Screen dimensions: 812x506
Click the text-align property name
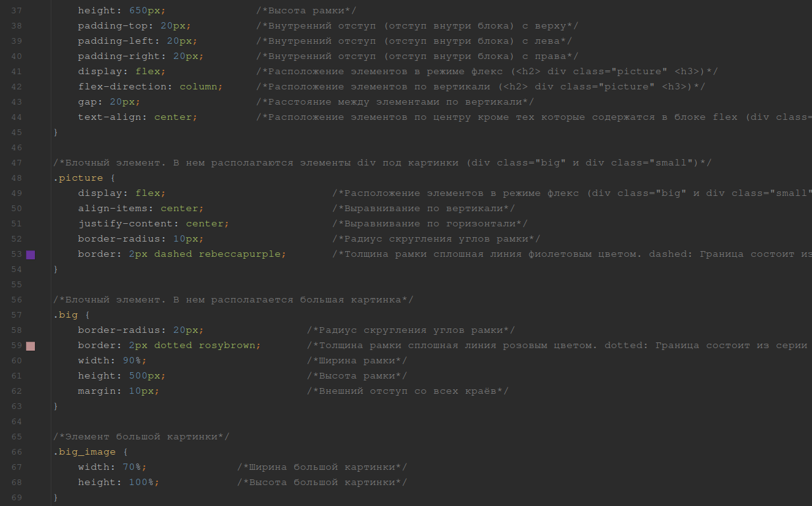coord(112,117)
